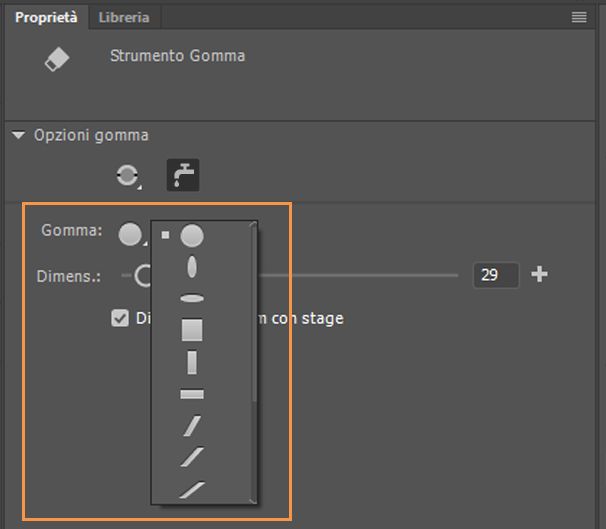Screen dimensions: 606x529
Task: Select the horizontal rectangle eraser shape
Action: pyautogui.click(x=192, y=394)
